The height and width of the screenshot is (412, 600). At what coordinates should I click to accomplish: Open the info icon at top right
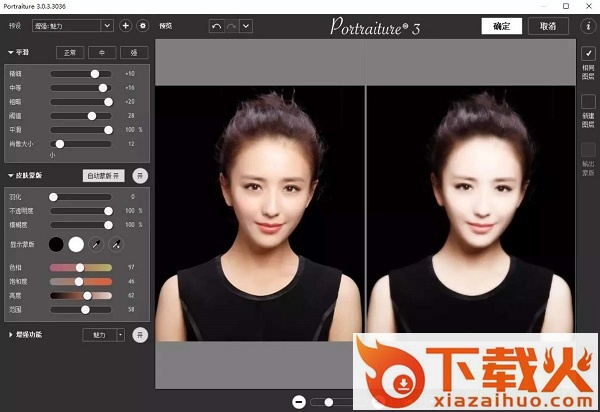coord(588,26)
